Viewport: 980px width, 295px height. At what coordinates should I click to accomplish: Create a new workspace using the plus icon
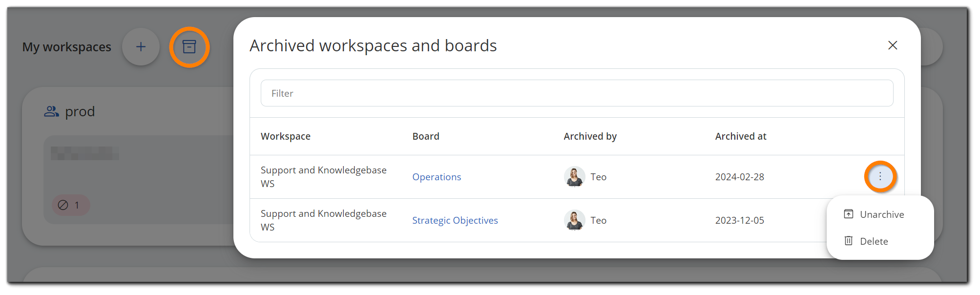(141, 46)
